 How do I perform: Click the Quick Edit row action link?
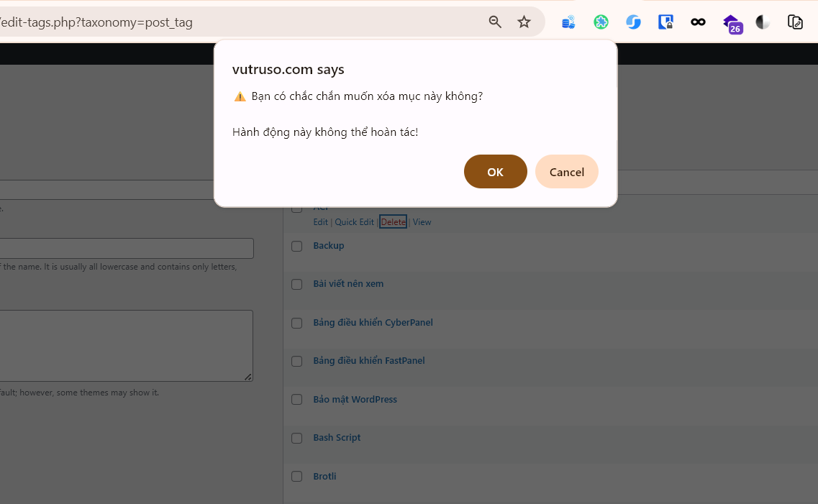[354, 222]
